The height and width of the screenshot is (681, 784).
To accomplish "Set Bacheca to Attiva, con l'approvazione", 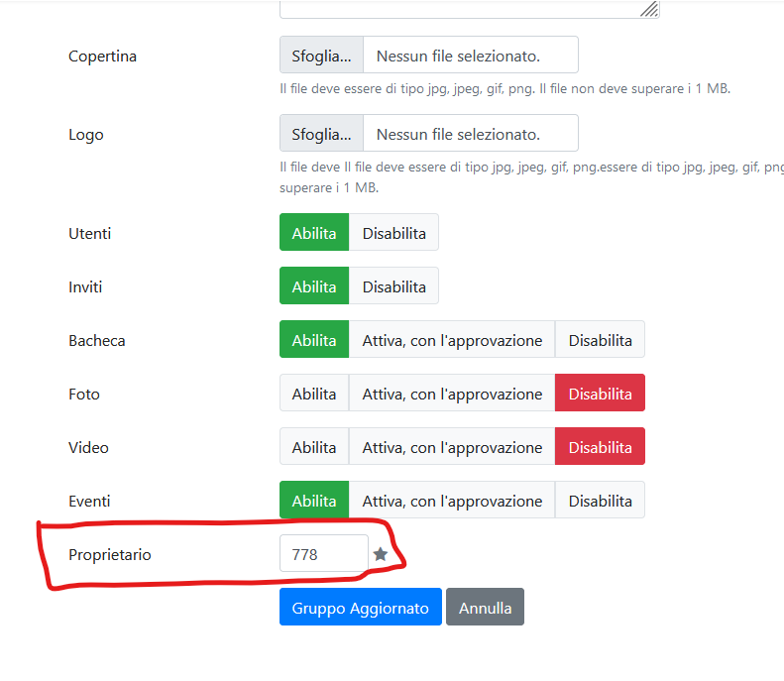I will point(452,339).
